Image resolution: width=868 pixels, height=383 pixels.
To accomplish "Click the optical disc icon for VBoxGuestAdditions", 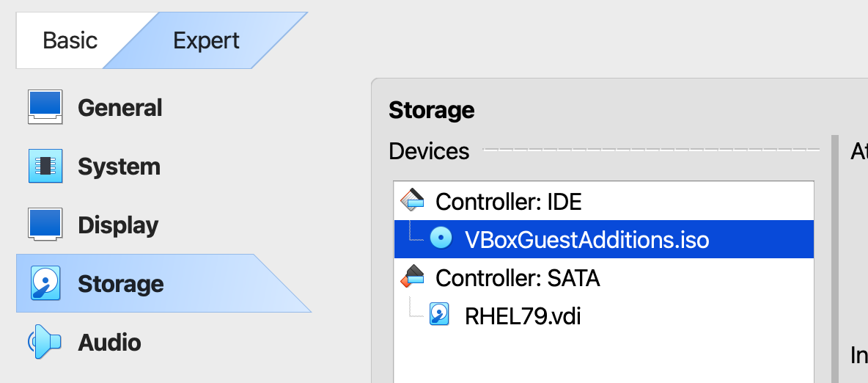I will coord(441,238).
